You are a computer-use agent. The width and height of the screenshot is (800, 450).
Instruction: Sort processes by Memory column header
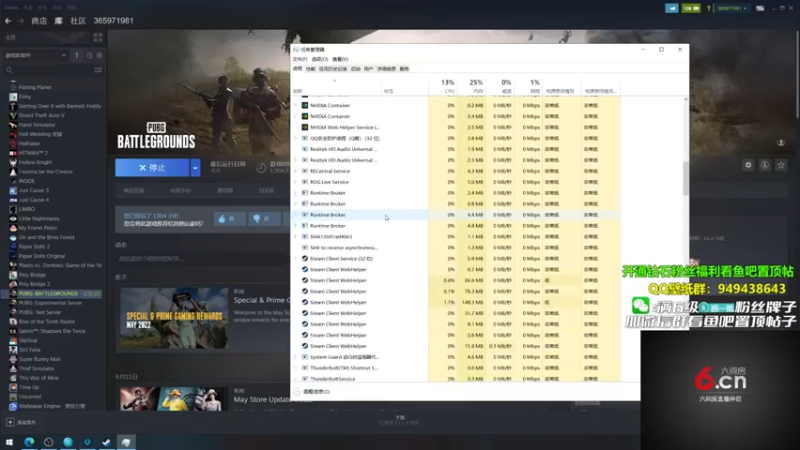coord(470,86)
